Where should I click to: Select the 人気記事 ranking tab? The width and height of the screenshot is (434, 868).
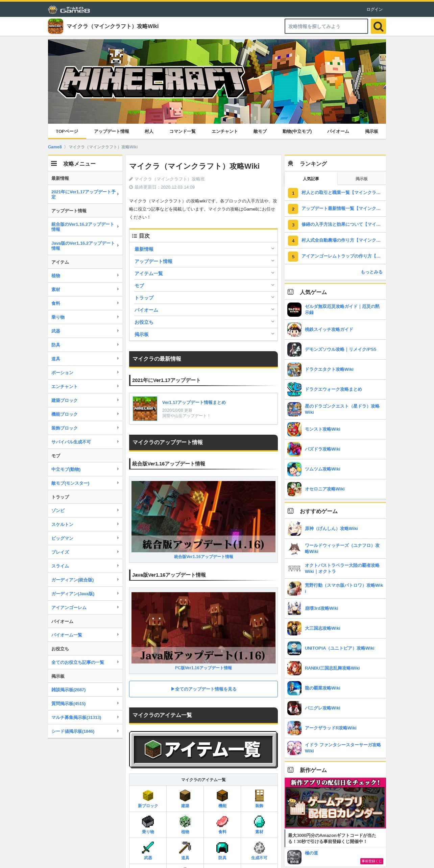(311, 178)
